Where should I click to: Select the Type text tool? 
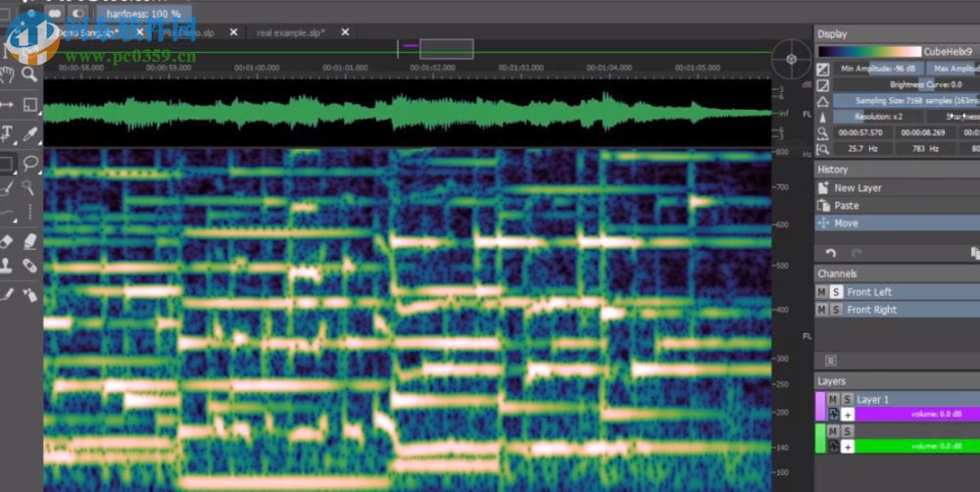click(8, 132)
